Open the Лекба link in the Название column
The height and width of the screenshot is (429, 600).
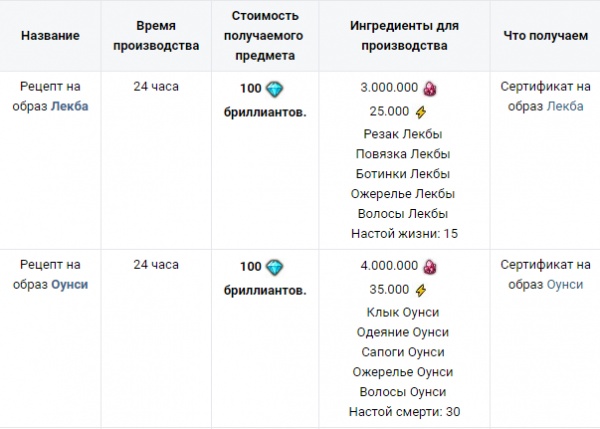click(x=68, y=105)
